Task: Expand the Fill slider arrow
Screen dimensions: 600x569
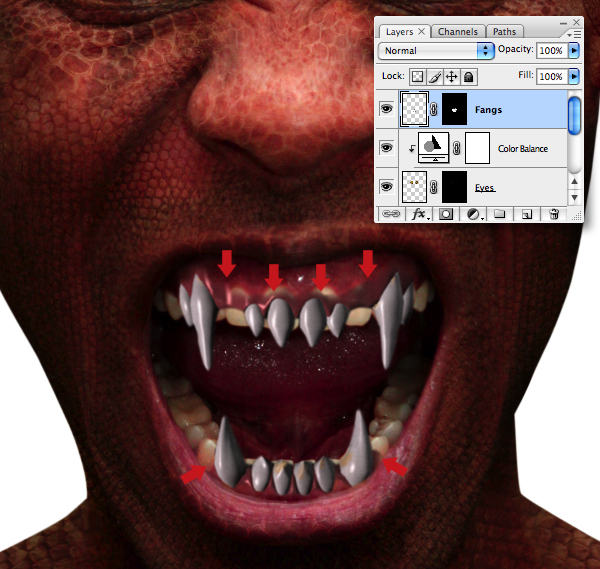Action: (574, 77)
